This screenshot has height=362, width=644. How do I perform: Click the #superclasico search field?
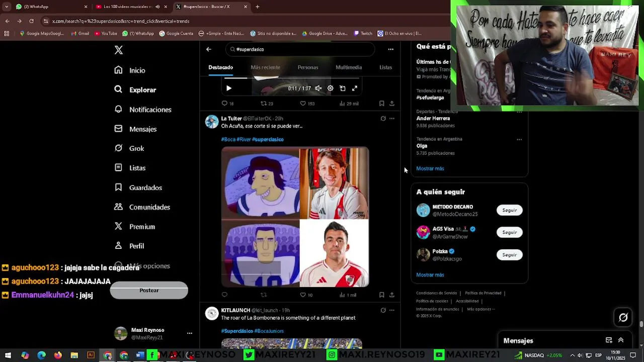click(300, 49)
